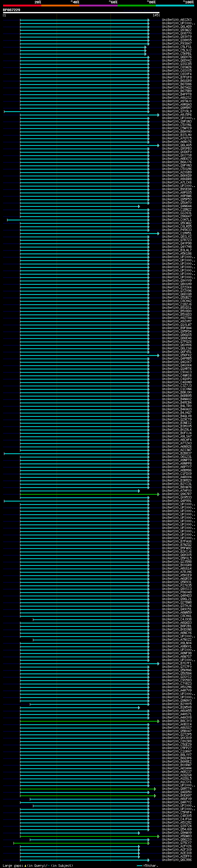This screenshot has width=197, height=868.
Task: Open the UniRef100_Q7X9L9 hit entry
Action: click(x=177, y=111)
